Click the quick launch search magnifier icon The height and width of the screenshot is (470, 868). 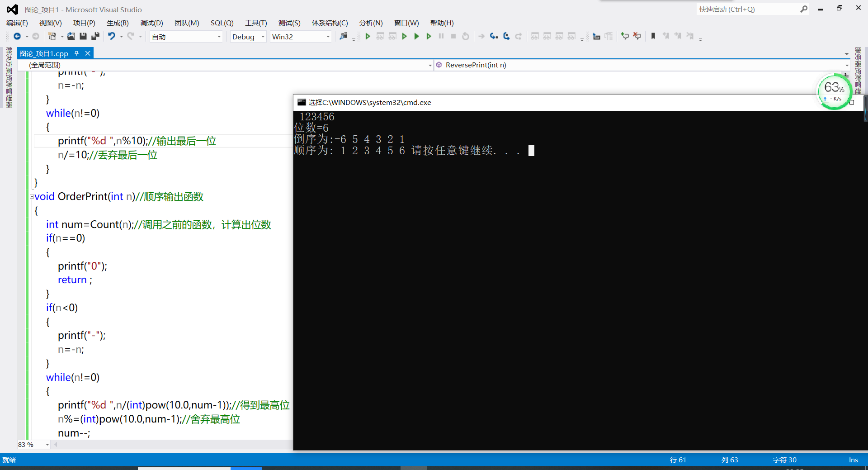(x=804, y=9)
